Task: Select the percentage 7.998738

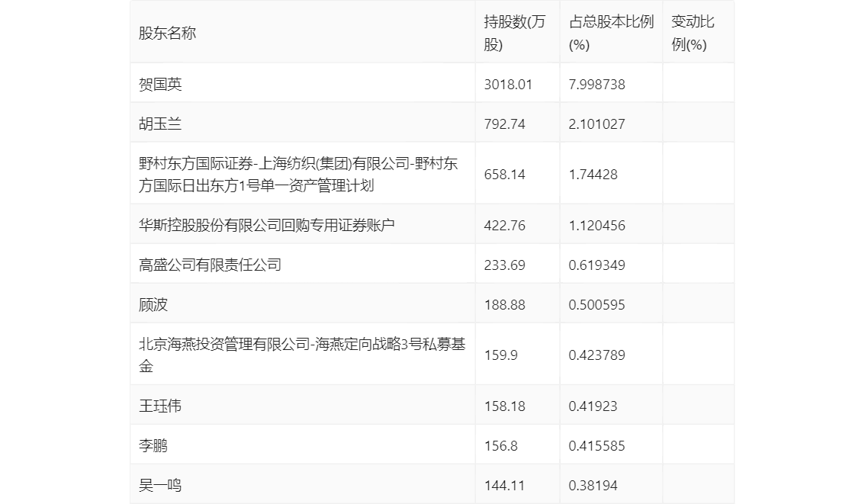Action: [597, 85]
